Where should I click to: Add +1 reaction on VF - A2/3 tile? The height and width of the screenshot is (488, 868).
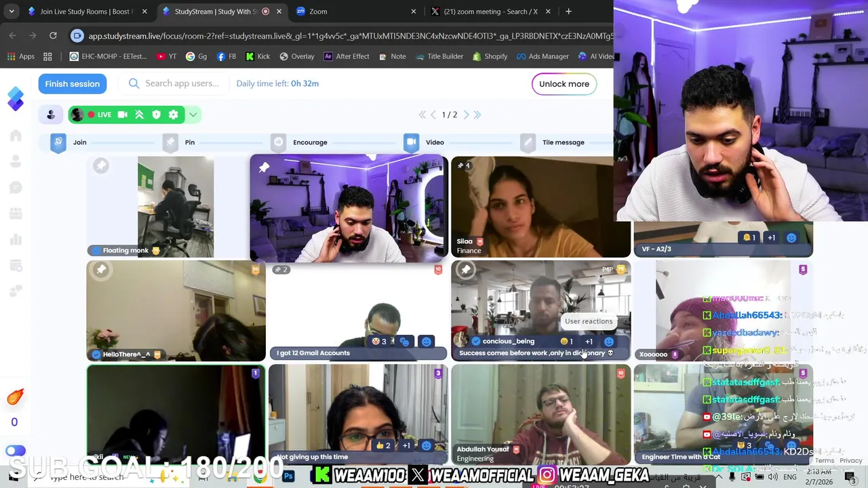pos(771,238)
